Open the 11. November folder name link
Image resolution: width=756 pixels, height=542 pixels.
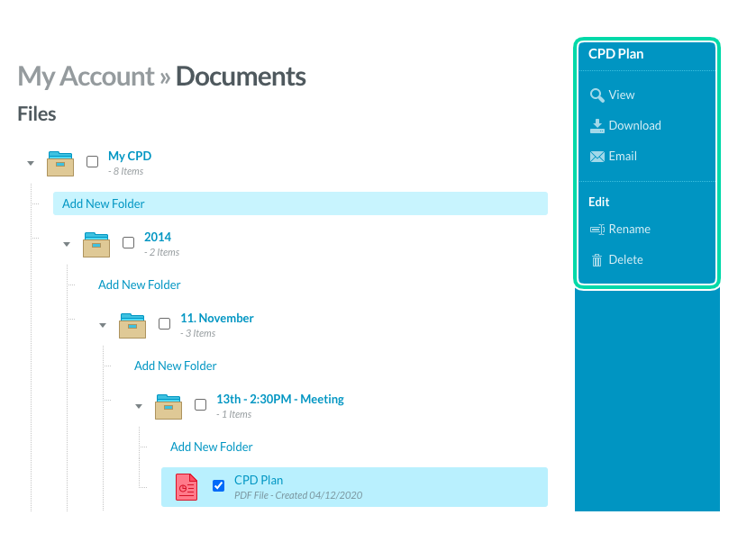[217, 318]
